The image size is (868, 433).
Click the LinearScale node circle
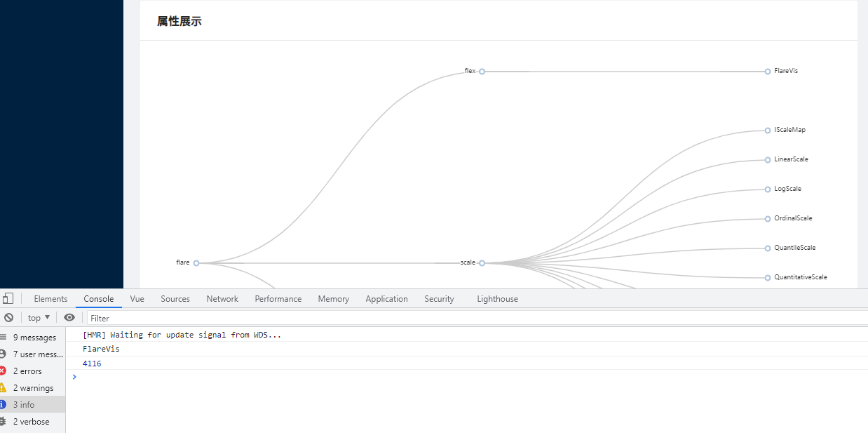coord(768,160)
